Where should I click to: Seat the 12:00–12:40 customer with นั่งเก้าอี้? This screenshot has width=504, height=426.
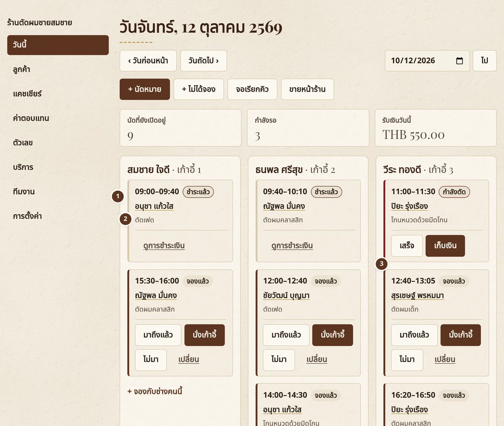point(333,335)
